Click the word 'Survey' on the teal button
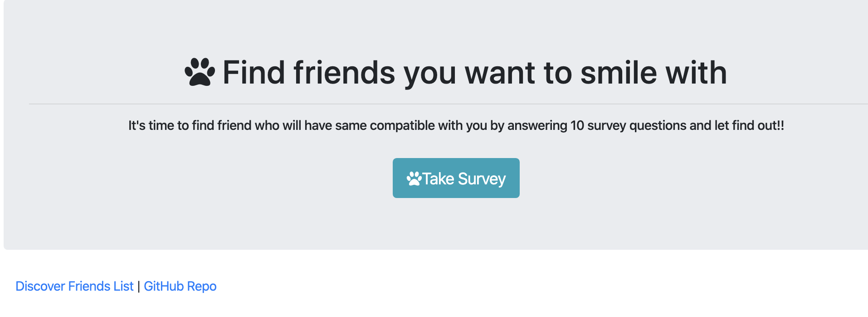This screenshot has height=317, width=868. click(x=482, y=179)
